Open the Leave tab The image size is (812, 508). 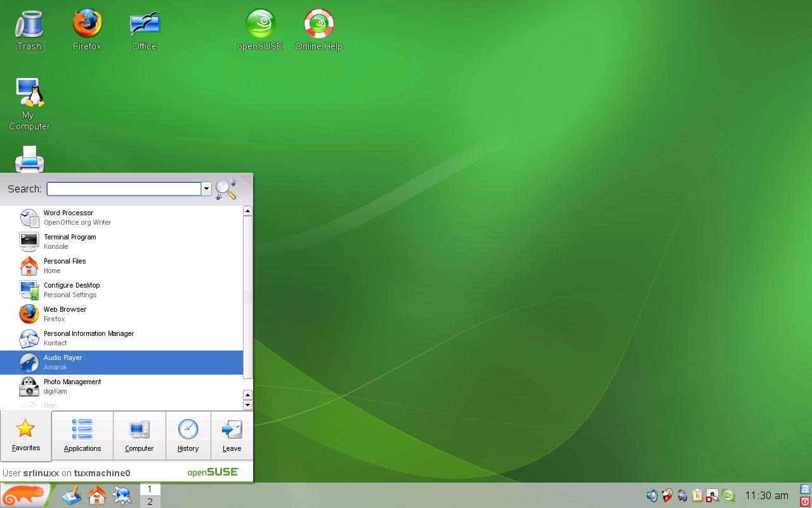pos(232,436)
